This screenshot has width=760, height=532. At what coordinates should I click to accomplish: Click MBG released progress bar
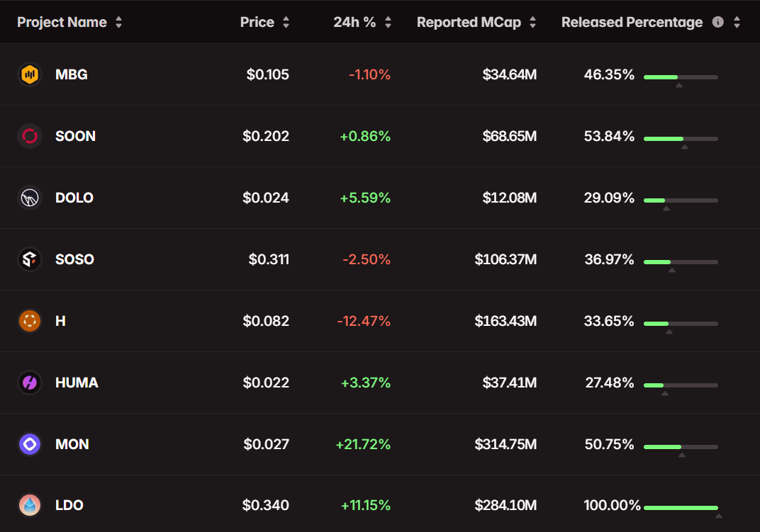[681, 77]
